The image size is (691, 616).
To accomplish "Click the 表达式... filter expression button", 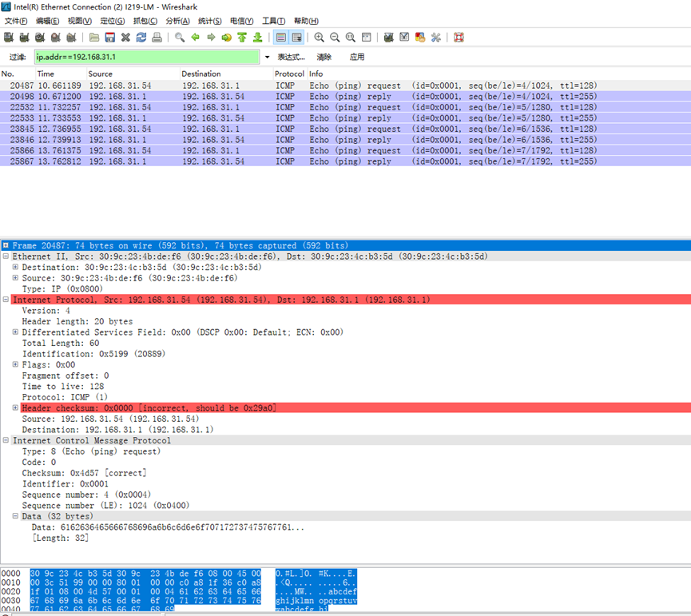I will pyautogui.click(x=292, y=57).
